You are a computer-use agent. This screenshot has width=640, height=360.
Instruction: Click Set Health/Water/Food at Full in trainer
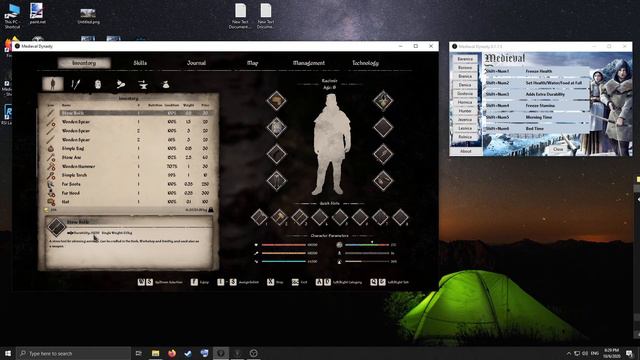pos(536,82)
